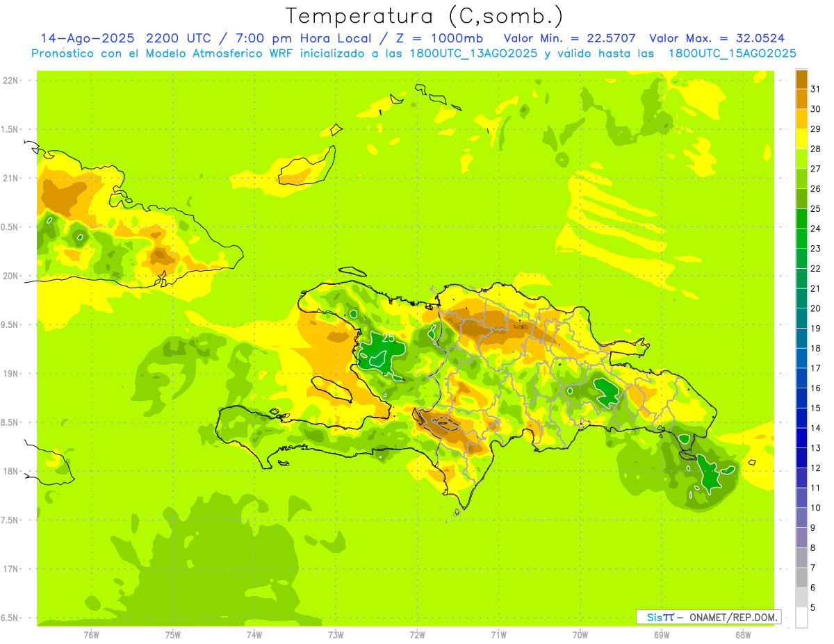Viewport: 834px width, 644px height.
Task: Click the "1800UTC_15AGO2025" valid-until time
Action: 732,53
